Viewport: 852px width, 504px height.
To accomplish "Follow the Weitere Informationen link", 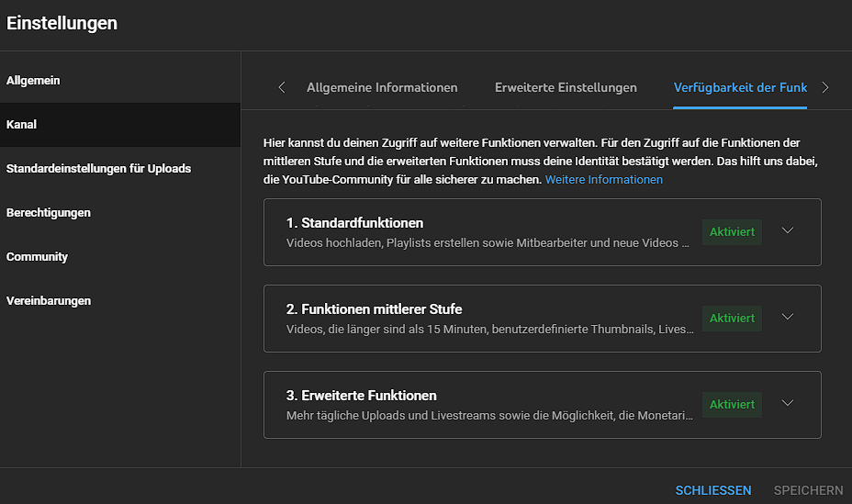I will pos(603,180).
